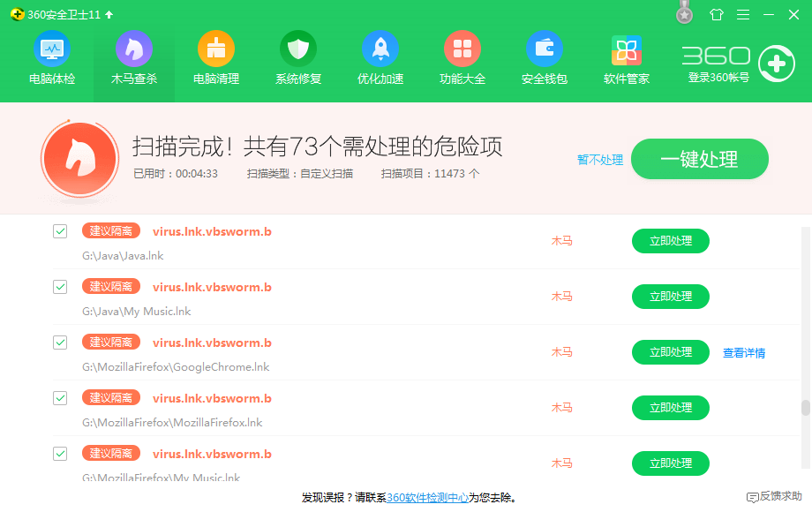The height and width of the screenshot is (512, 812).
Task: Click 登录360帐号 login text
Action: point(718,78)
